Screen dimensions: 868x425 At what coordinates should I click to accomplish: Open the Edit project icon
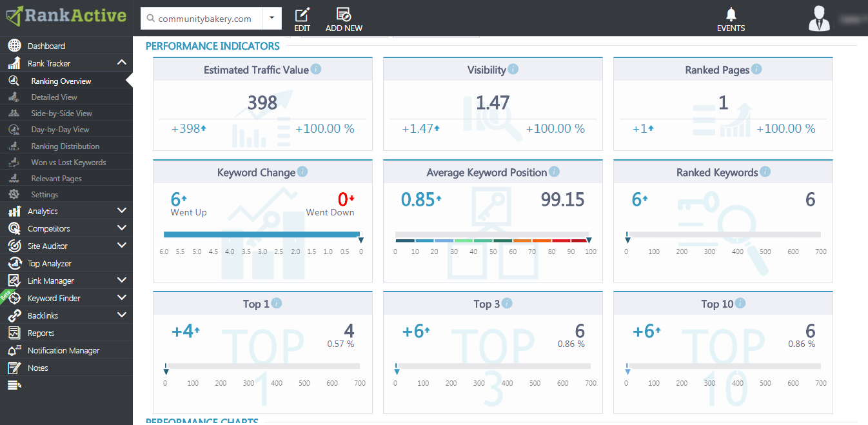click(302, 14)
